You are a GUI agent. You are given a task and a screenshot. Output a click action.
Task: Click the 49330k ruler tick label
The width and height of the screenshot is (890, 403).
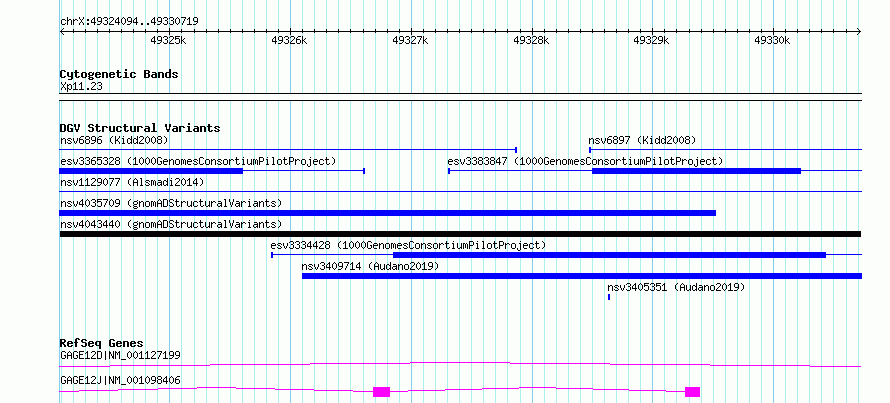point(772,40)
